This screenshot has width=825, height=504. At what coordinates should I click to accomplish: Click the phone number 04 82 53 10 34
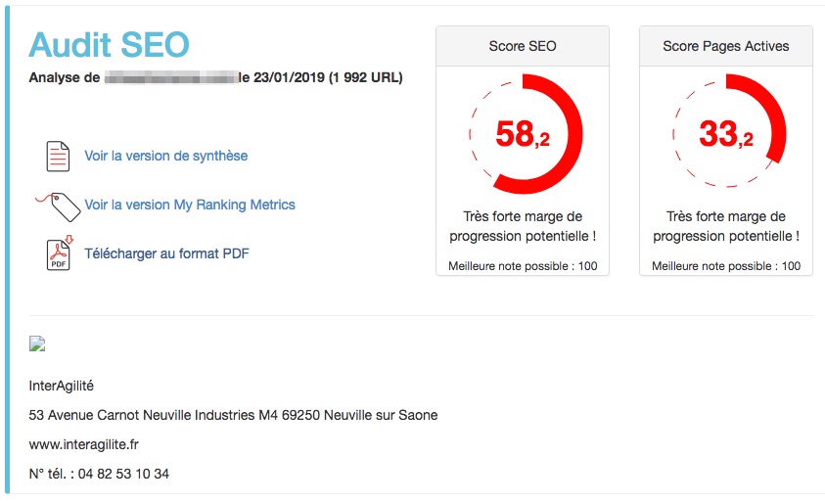123,474
